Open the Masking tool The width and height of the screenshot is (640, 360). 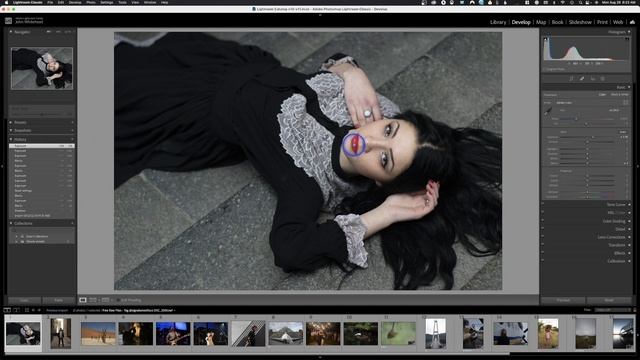tap(603, 78)
